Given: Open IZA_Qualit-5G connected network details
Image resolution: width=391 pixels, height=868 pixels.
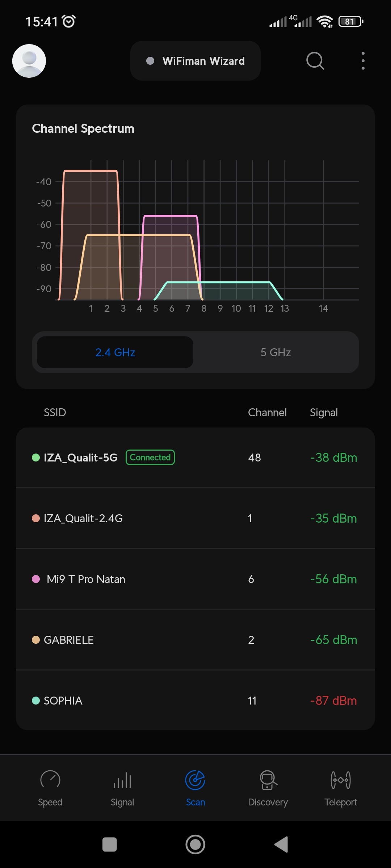Looking at the screenshot, I should click(195, 458).
